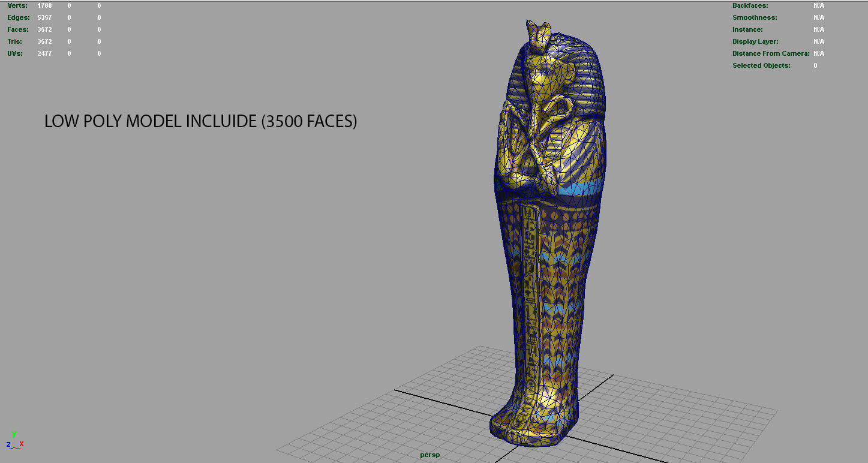
Task: Click the 'Edges:' heads-up label
Action: pyautogui.click(x=19, y=17)
